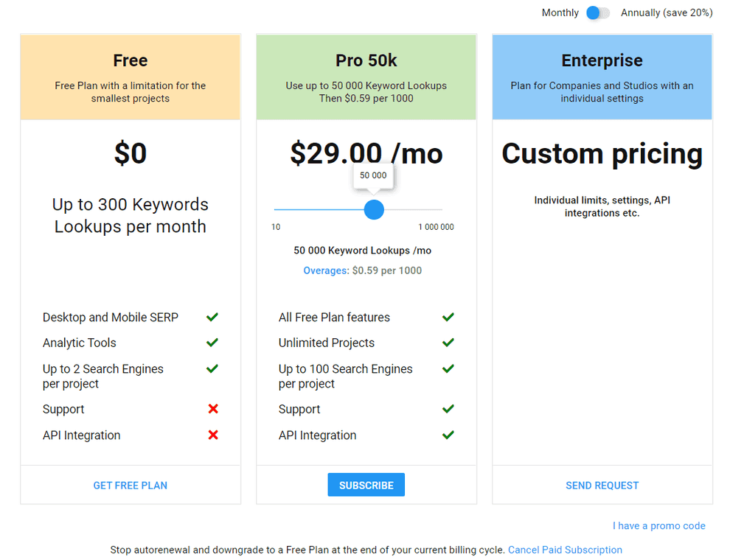Click the checkmark for Up to 2 Search Engines

click(212, 368)
